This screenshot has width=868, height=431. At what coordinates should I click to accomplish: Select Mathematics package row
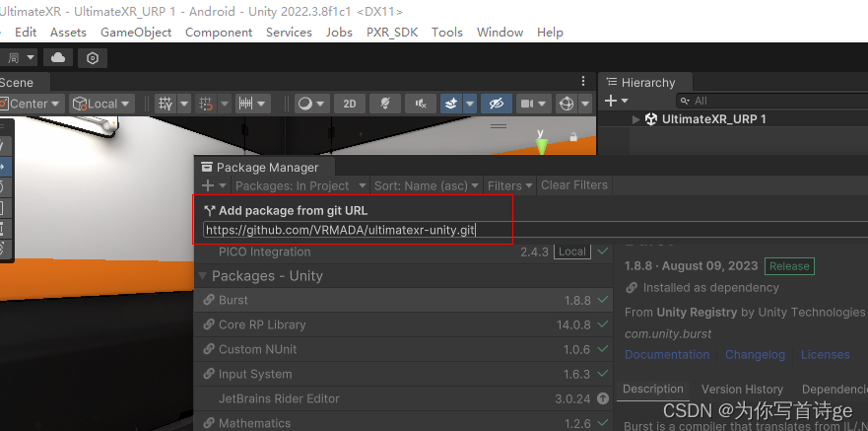click(404, 423)
